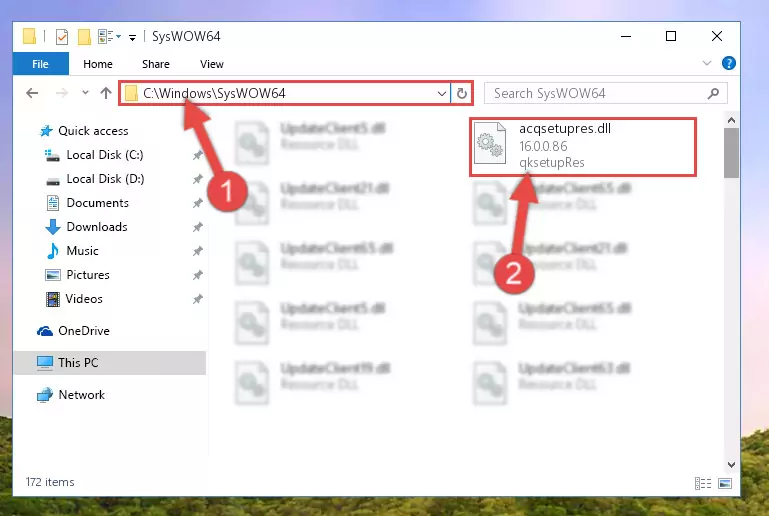Open the address bar history dropdown
Viewport: 769px width, 516px height.
pyautogui.click(x=441, y=93)
